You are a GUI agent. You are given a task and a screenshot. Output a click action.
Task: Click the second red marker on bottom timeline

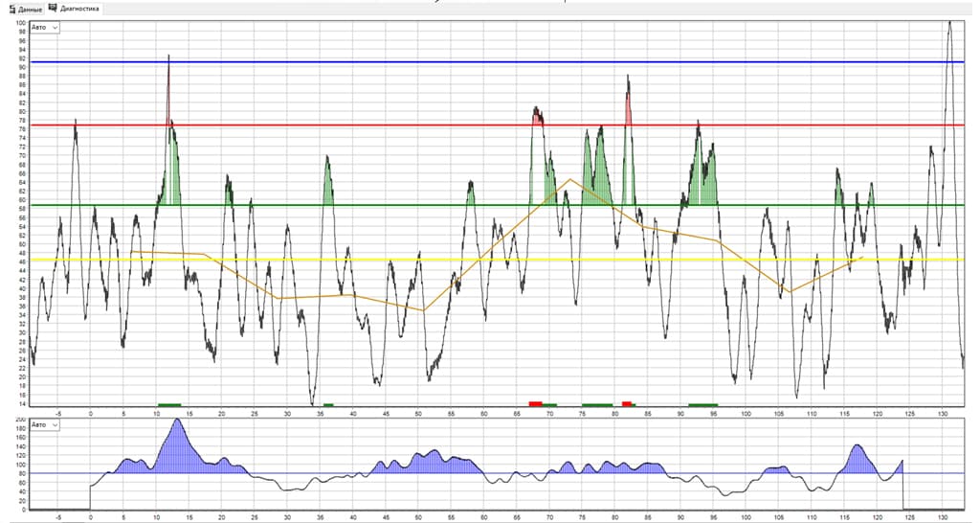pyautogui.click(x=627, y=404)
